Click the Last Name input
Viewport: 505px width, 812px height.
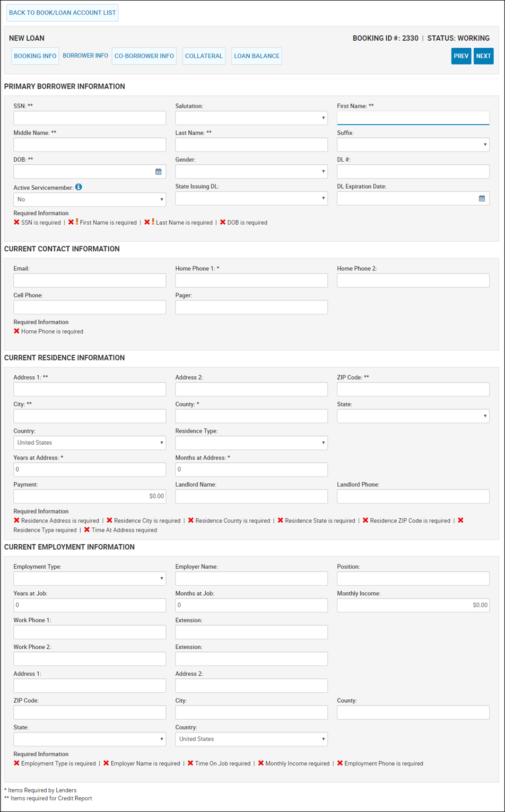[251, 145]
